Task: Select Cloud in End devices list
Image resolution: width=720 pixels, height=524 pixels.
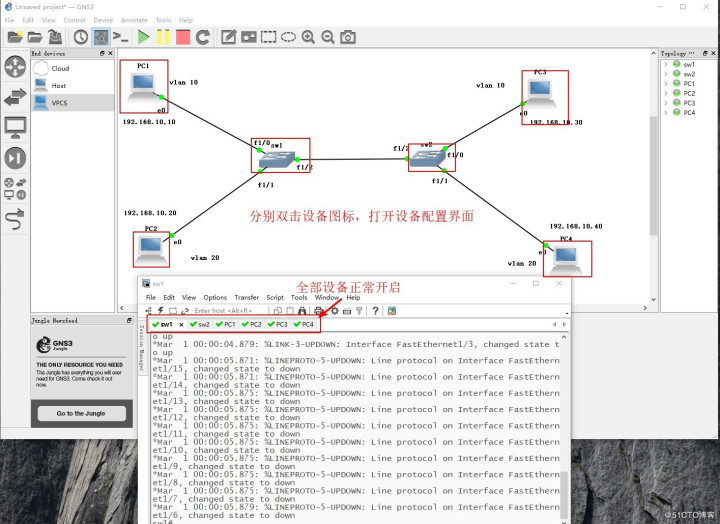Action: [73, 68]
